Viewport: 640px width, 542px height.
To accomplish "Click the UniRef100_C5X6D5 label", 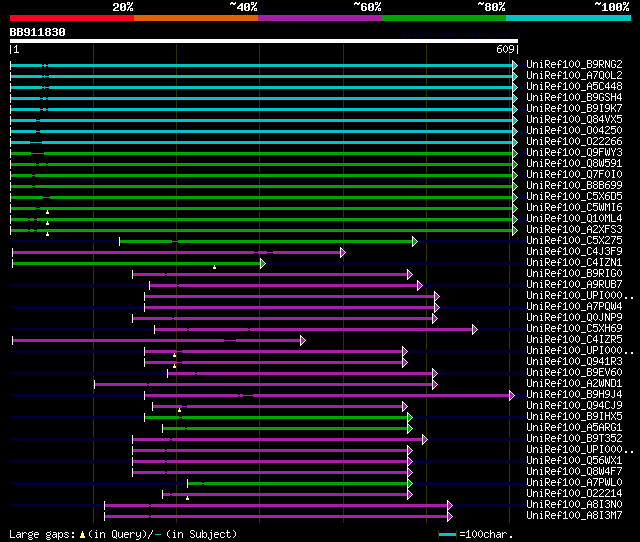I will tap(574, 197).
